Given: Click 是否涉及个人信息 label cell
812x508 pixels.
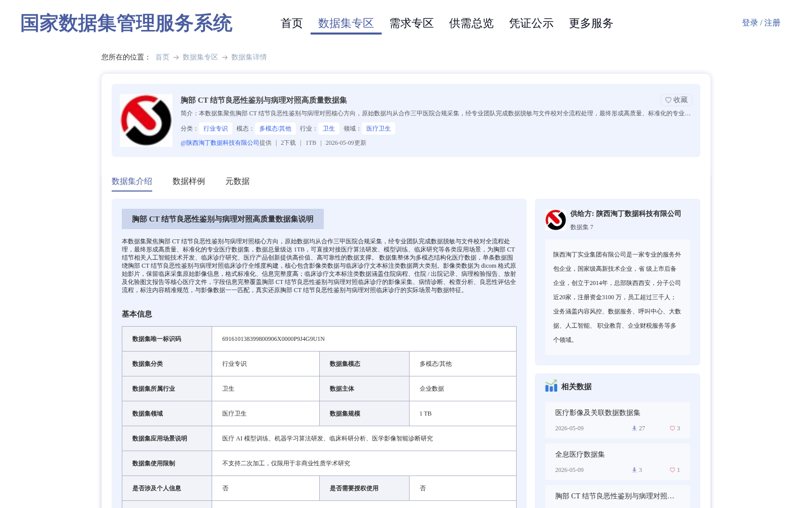Looking at the screenshot, I should coord(167,488).
